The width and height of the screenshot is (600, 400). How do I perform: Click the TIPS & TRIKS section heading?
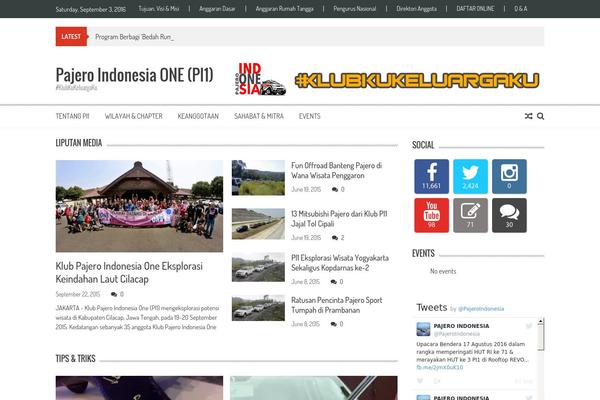pyautogui.click(x=75, y=358)
